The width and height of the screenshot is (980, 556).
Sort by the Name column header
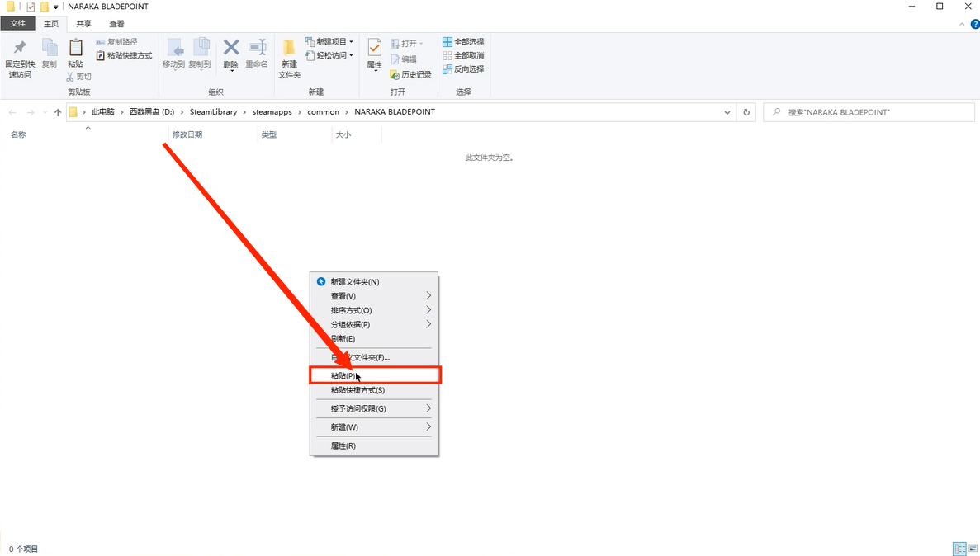tap(86, 134)
